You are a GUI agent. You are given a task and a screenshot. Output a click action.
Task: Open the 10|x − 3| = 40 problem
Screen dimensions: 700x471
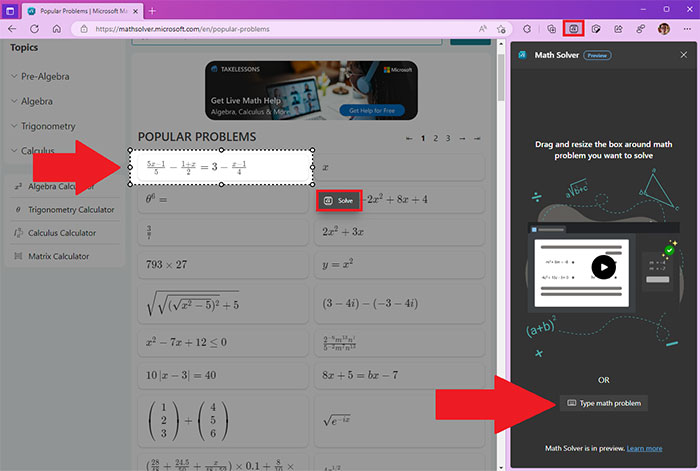[x=222, y=375]
